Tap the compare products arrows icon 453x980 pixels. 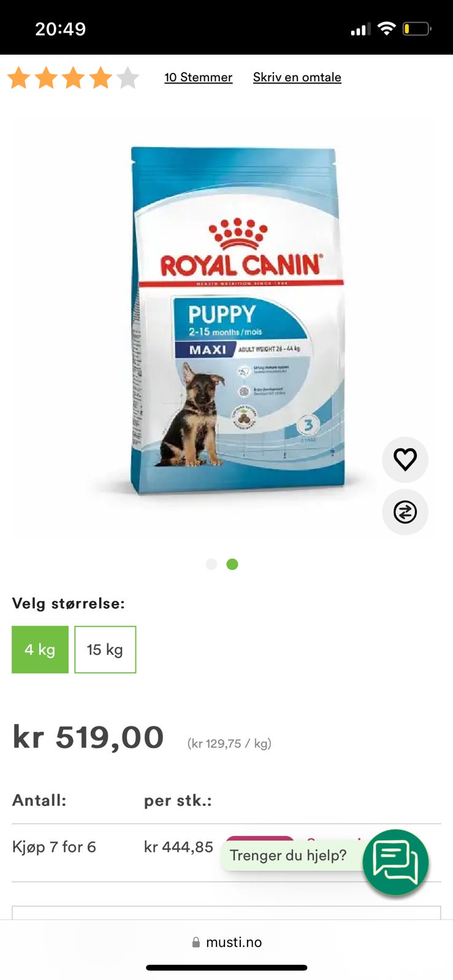coord(405,512)
